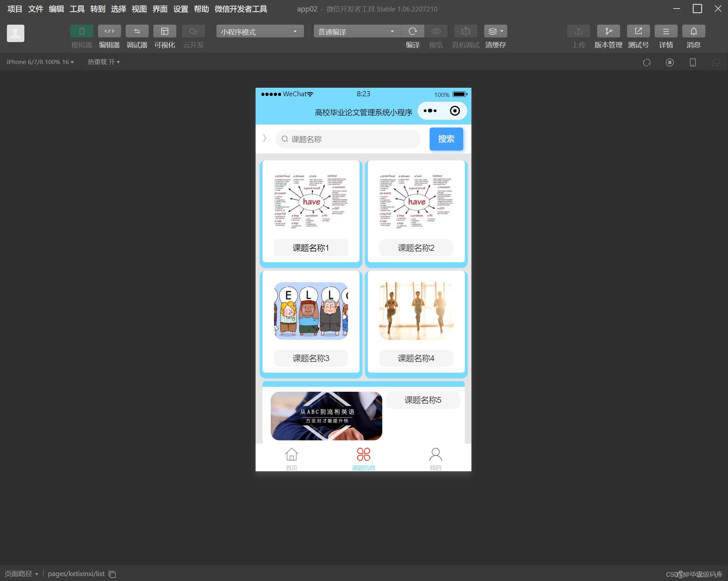The width and height of the screenshot is (728, 581).
Task: Switch to the 我的 tab
Action: pyautogui.click(x=435, y=458)
